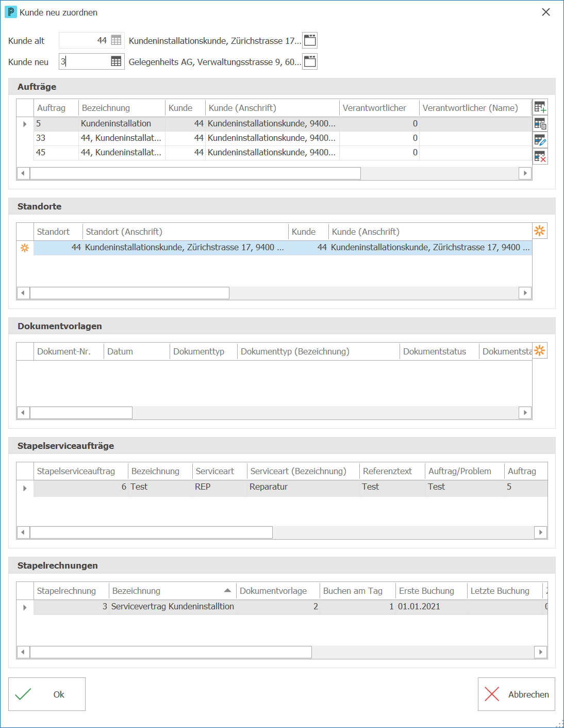Open details window for Kunde neu address
Screen dimensions: 564x728
(310, 61)
